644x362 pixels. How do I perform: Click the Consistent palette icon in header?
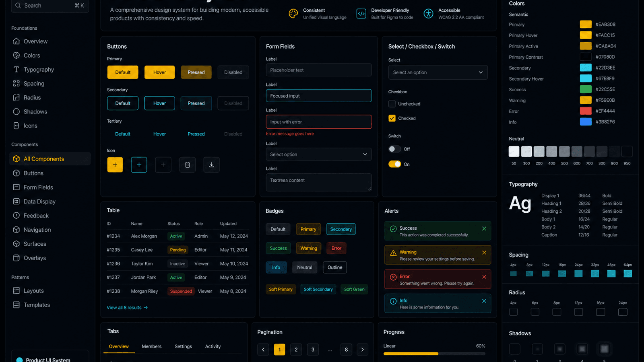[x=293, y=14]
